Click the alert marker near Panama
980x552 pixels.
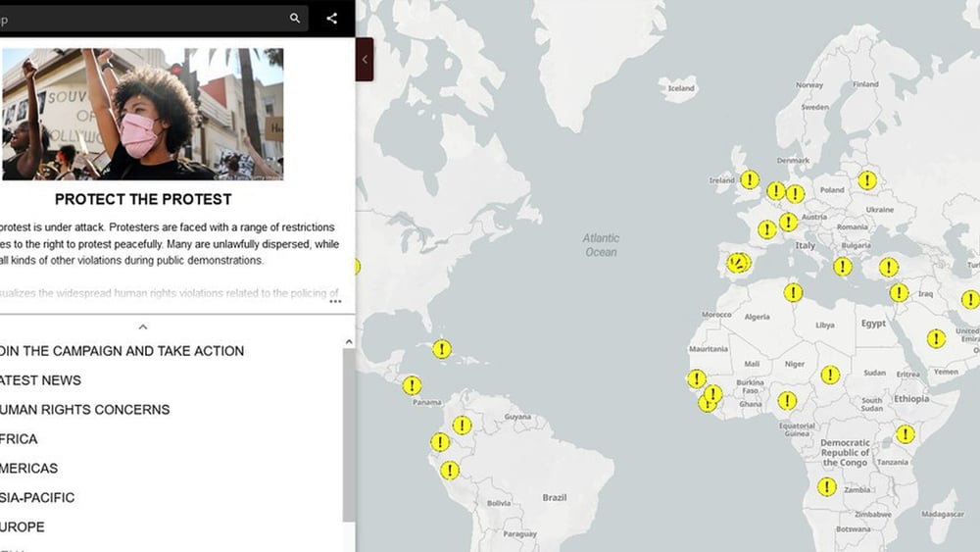pos(413,385)
